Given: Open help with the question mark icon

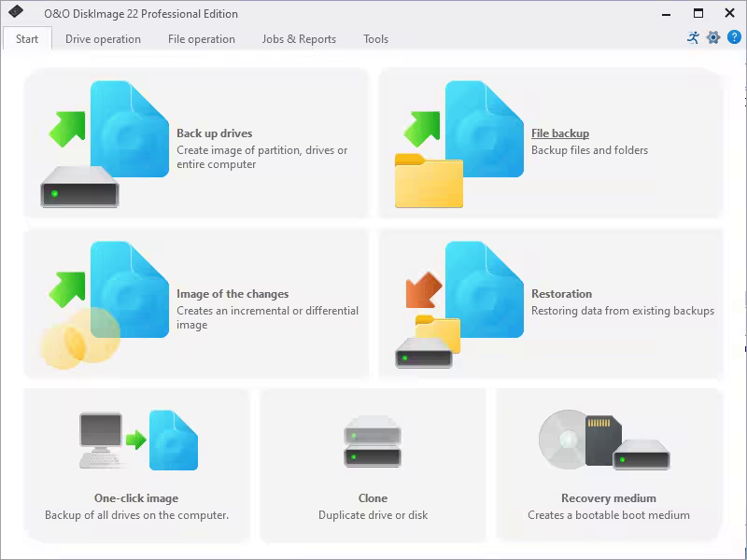Looking at the screenshot, I should 734,37.
